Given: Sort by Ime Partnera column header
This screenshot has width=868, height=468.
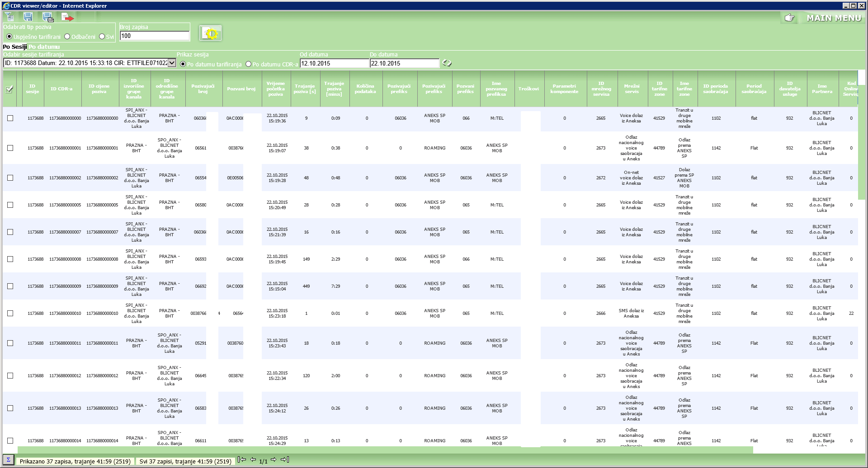Looking at the screenshot, I should [822, 89].
